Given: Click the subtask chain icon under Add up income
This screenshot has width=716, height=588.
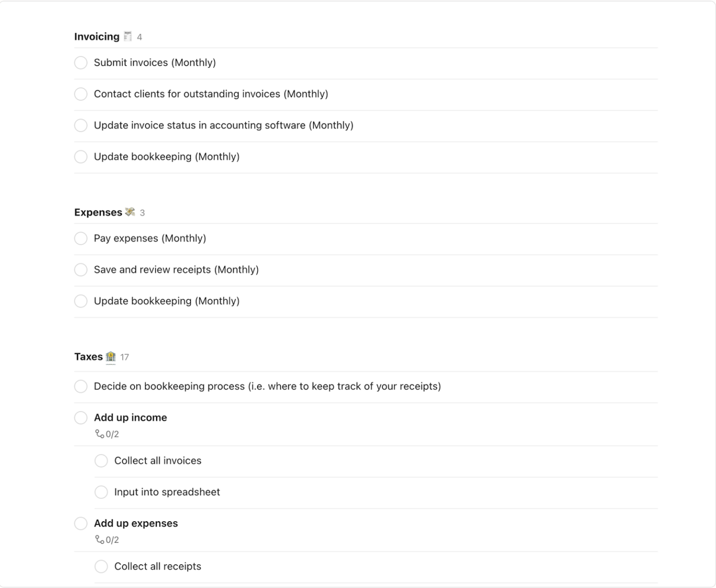Looking at the screenshot, I should click(99, 434).
